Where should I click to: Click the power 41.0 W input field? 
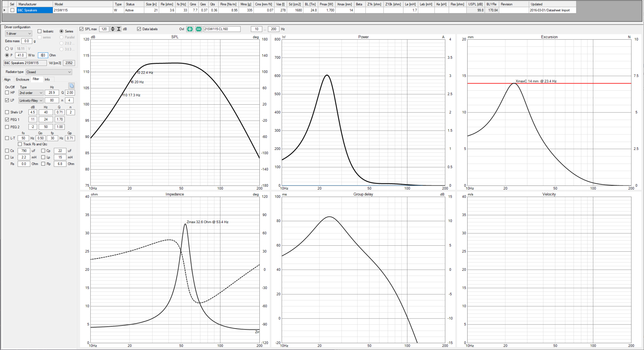coord(21,55)
